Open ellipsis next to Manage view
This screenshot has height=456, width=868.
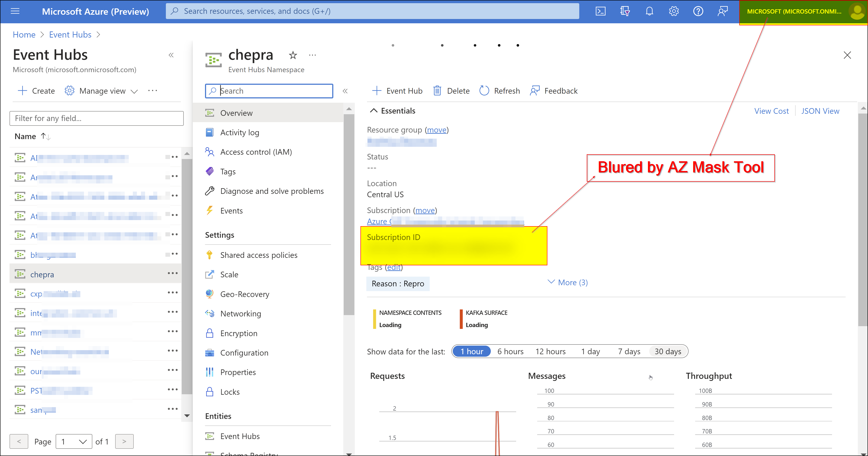(153, 91)
